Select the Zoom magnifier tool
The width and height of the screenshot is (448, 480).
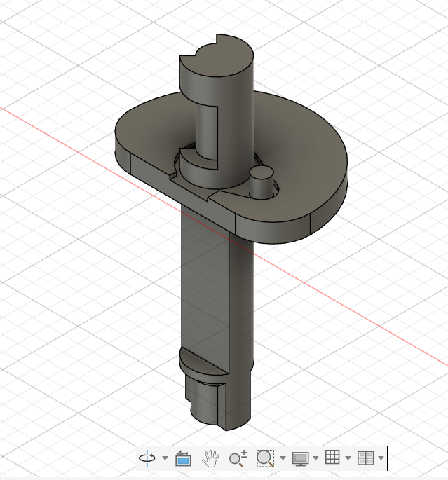point(238,458)
